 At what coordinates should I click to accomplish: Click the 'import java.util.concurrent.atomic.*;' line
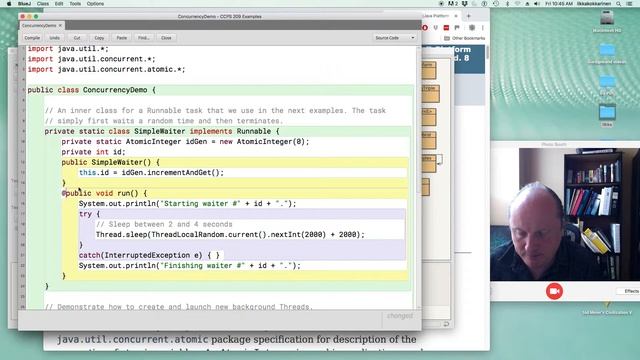click(x=107, y=69)
